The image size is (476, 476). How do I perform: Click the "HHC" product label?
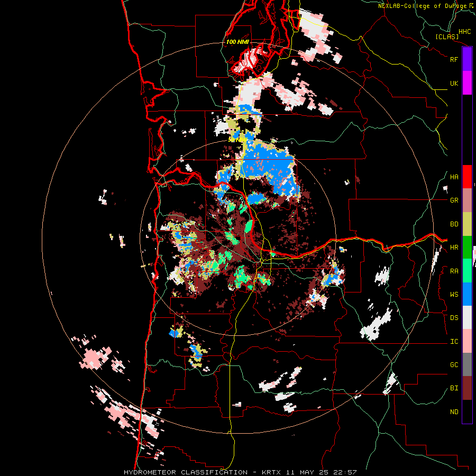pyautogui.click(x=464, y=32)
